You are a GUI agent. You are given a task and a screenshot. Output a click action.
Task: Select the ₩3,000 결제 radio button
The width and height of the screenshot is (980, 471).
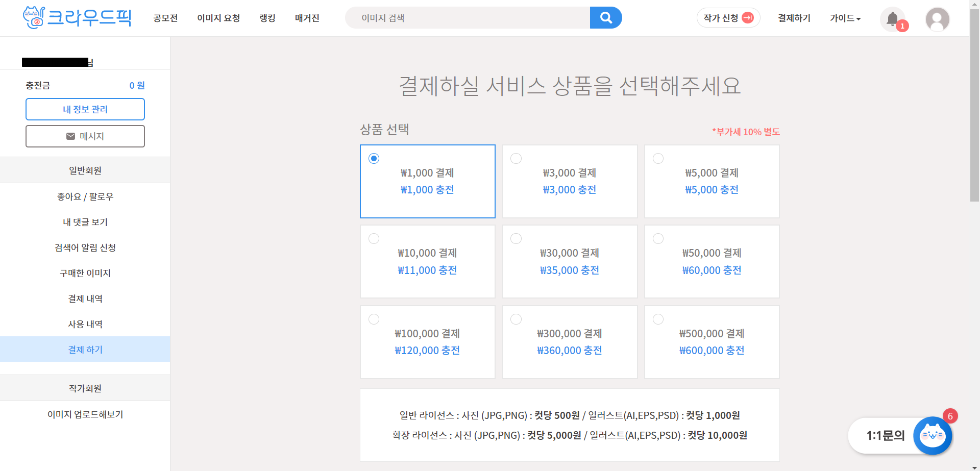tap(516, 158)
